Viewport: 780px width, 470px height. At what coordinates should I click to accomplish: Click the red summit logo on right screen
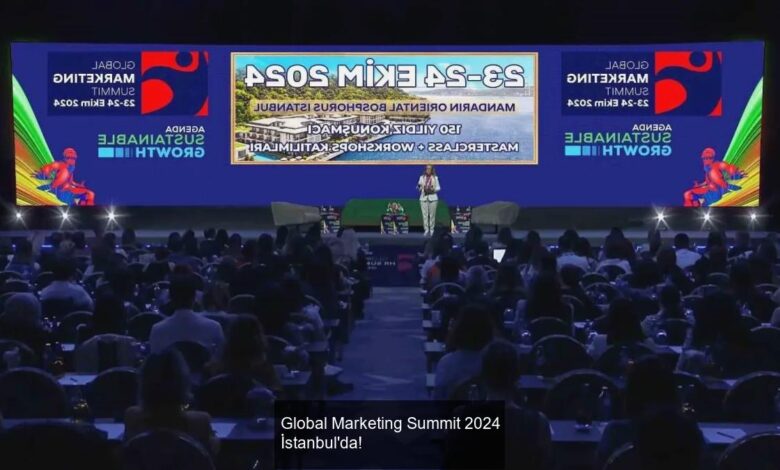click(688, 83)
